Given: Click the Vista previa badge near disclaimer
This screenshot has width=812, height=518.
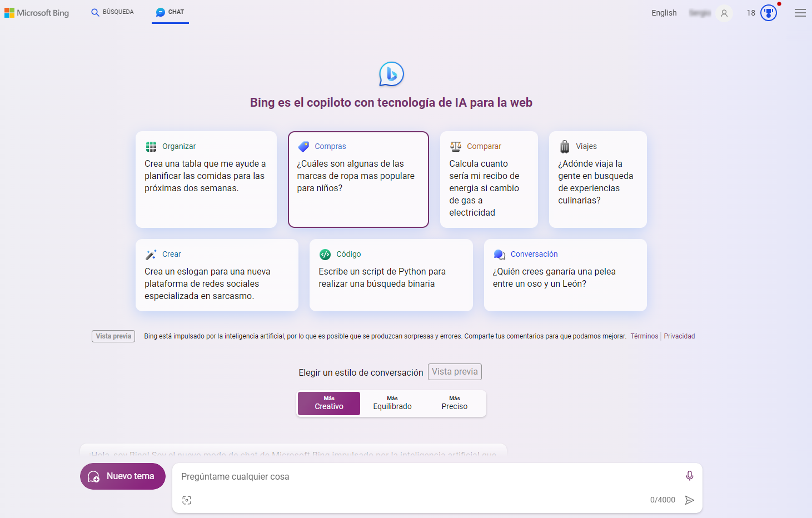Looking at the screenshot, I should point(113,336).
